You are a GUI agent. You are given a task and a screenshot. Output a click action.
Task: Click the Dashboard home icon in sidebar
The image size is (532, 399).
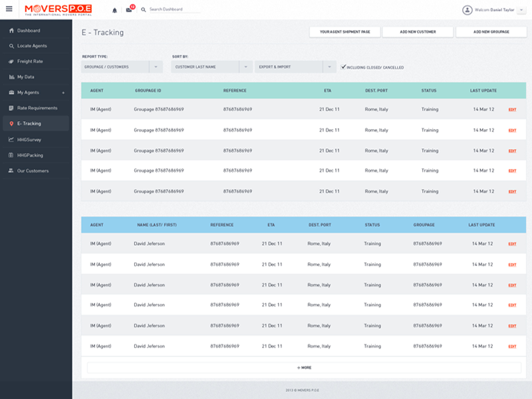(x=11, y=31)
